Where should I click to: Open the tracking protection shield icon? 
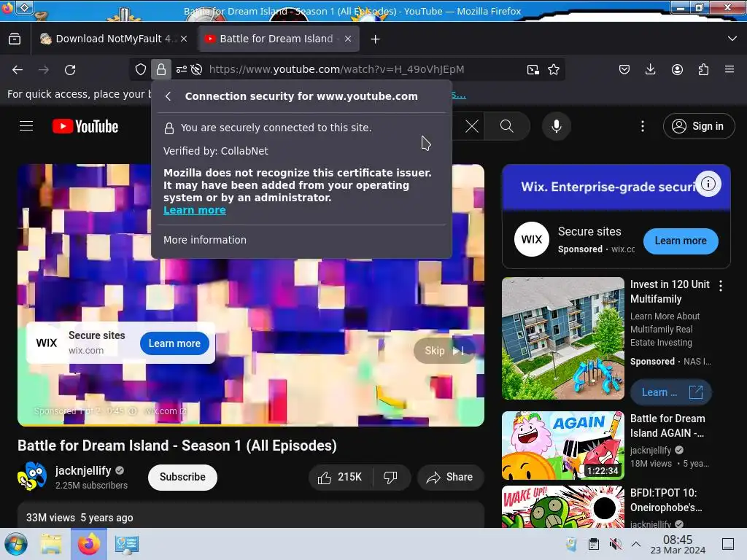(141, 69)
